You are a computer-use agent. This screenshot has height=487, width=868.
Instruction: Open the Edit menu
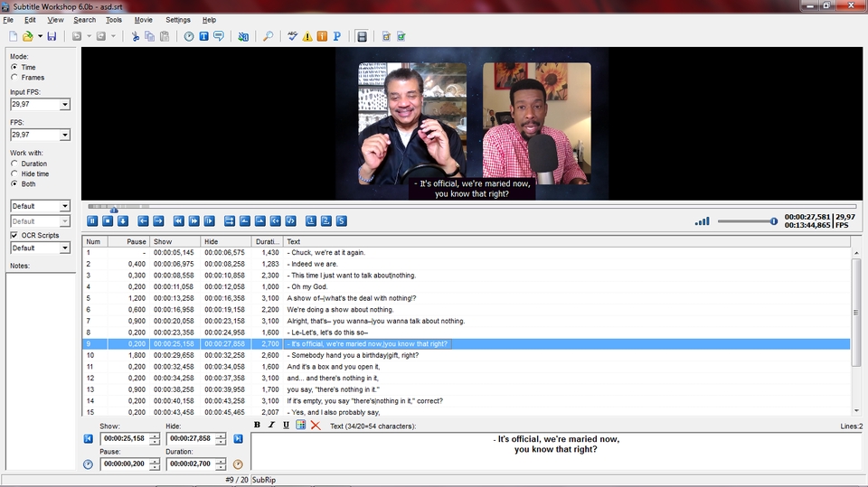pos(30,20)
